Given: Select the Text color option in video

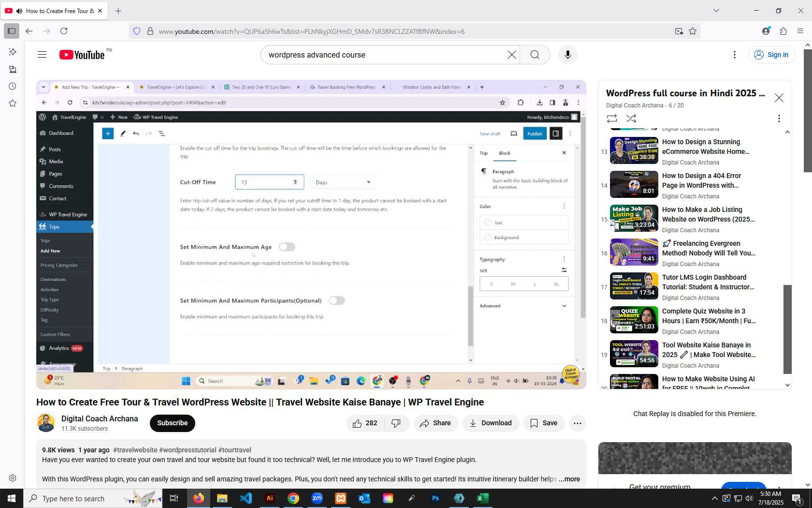Looking at the screenshot, I should (524, 223).
